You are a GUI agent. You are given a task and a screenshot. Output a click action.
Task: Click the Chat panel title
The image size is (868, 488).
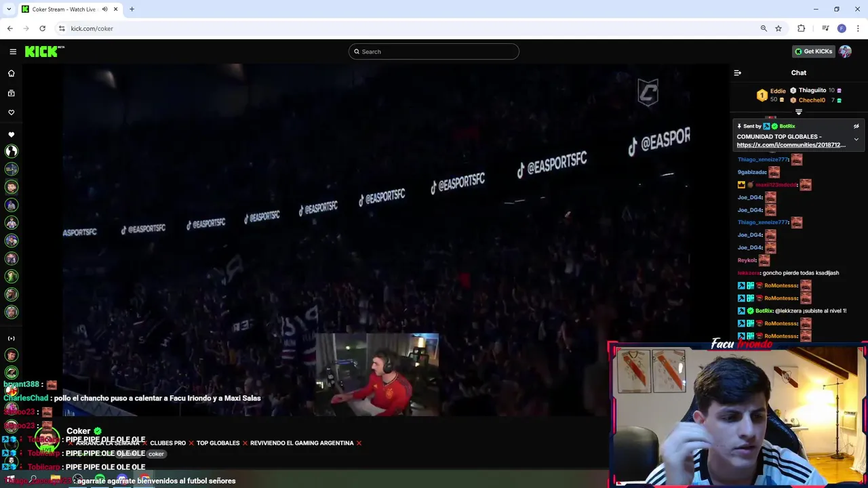(799, 73)
